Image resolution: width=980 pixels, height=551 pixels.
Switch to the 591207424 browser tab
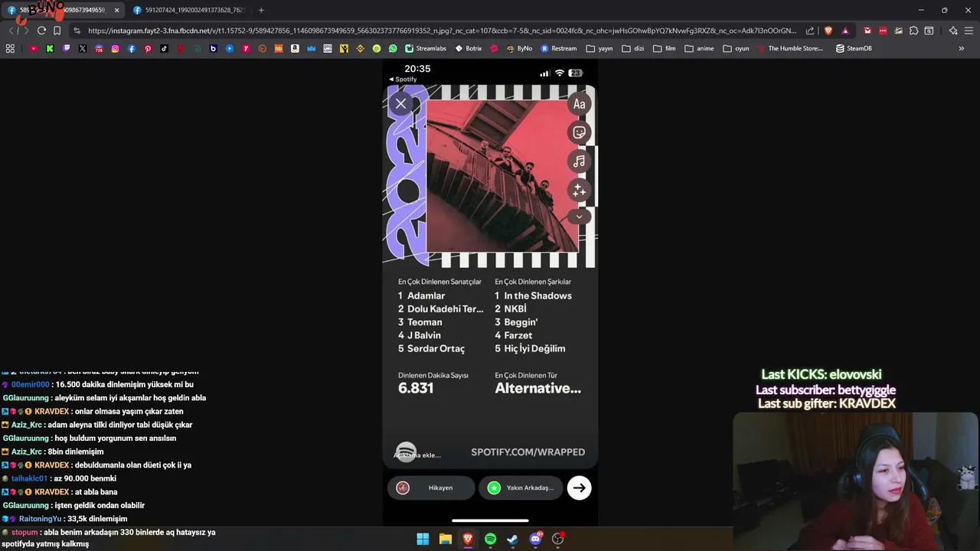(190, 10)
